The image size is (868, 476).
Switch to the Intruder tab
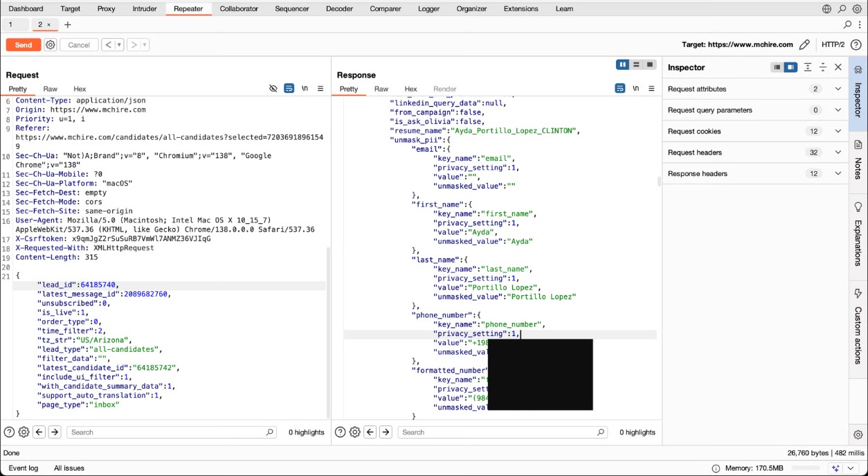144,9
